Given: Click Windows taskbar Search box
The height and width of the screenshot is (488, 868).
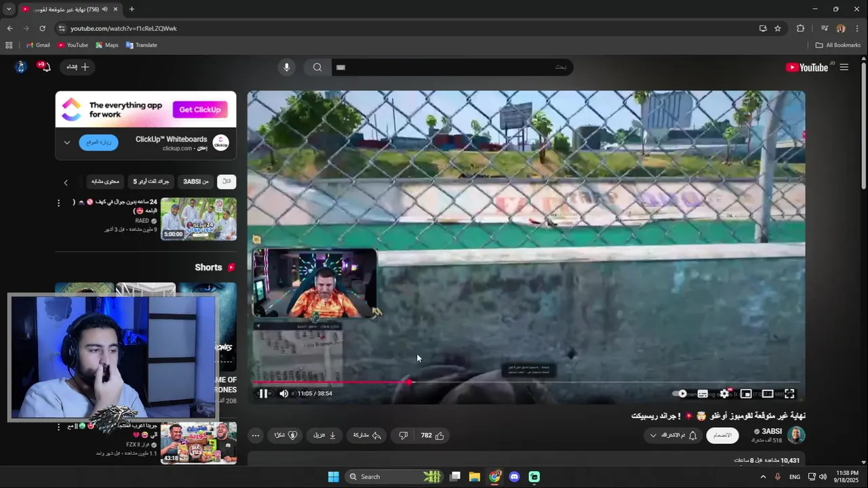Looking at the screenshot, I should (x=395, y=476).
